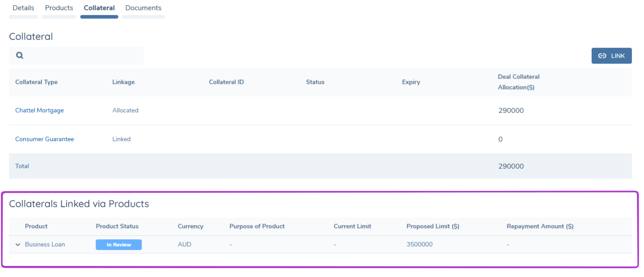
Task: Click the search magnifier icon
Action: (x=20, y=55)
